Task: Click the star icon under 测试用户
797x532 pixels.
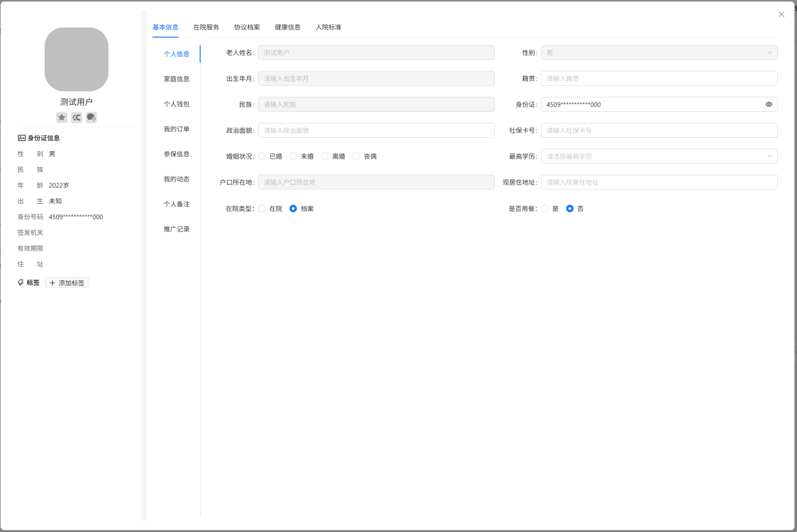Action: click(x=61, y=118)
